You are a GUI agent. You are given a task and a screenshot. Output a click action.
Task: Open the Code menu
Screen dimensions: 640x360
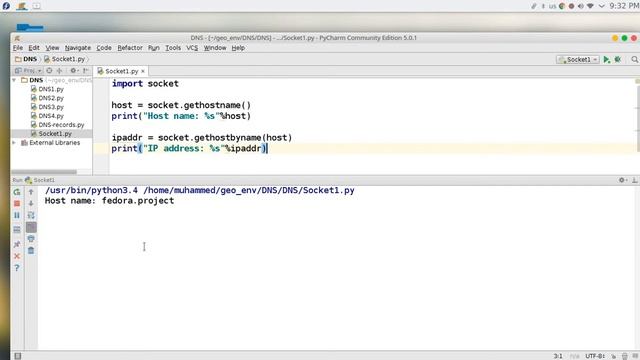tap(104, 48)
